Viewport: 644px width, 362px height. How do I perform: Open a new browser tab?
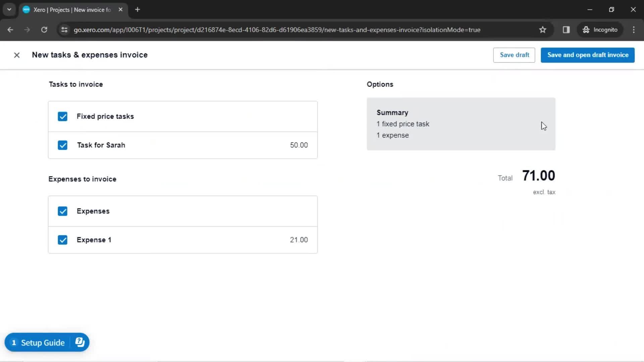pyautogui.click(x=138, y=10)
